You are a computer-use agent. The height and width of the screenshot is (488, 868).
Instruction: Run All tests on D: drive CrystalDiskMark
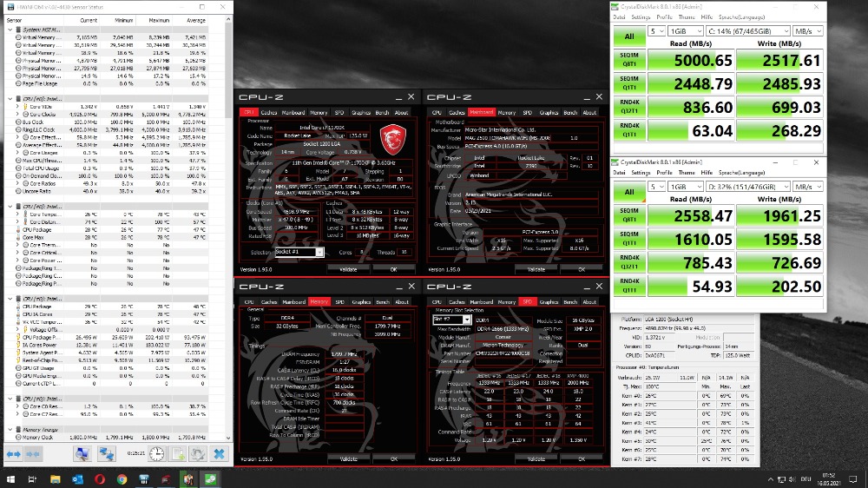pyautogui.click(x=629, y=192)
